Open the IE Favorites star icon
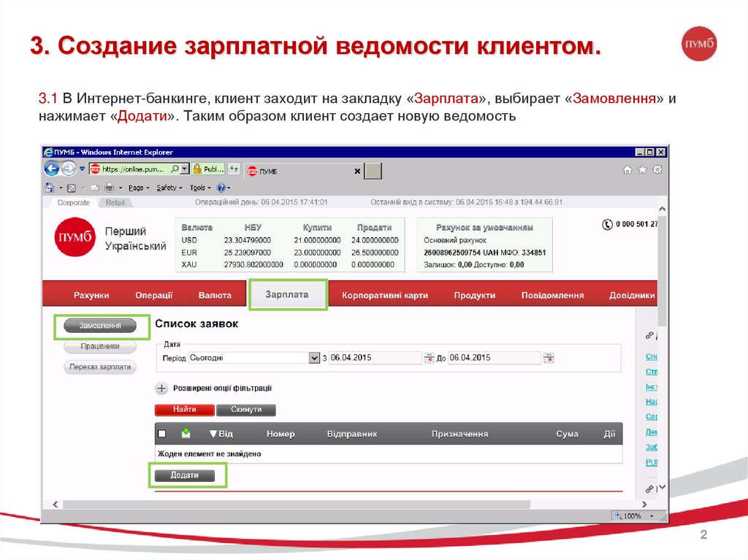 (642, 169)
